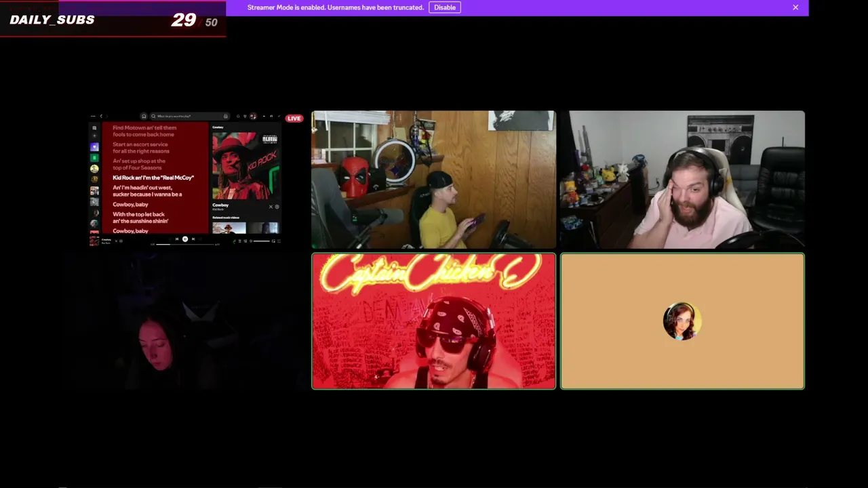Screen dimensions: 868x488
Task: Open the Cowboy song title in right panel
Action: 220,205
